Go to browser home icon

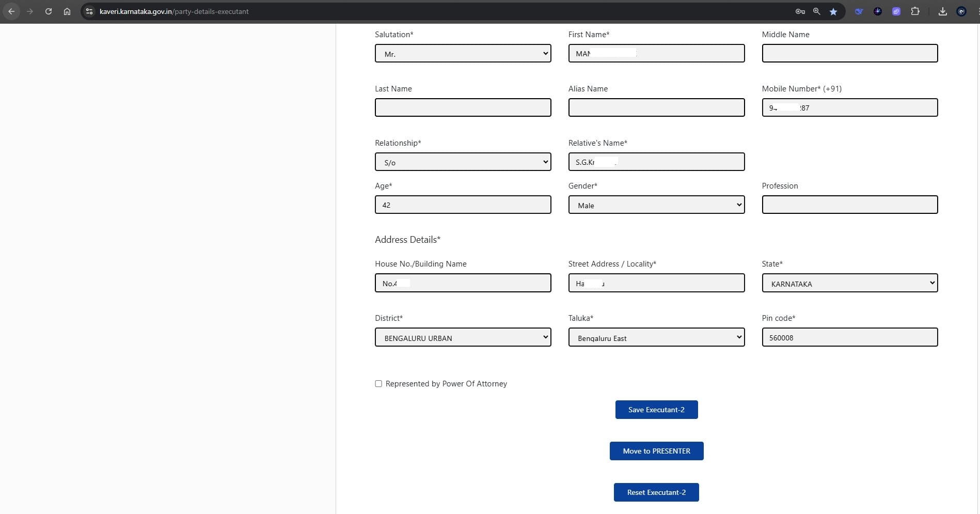click(x=67, y=11)
